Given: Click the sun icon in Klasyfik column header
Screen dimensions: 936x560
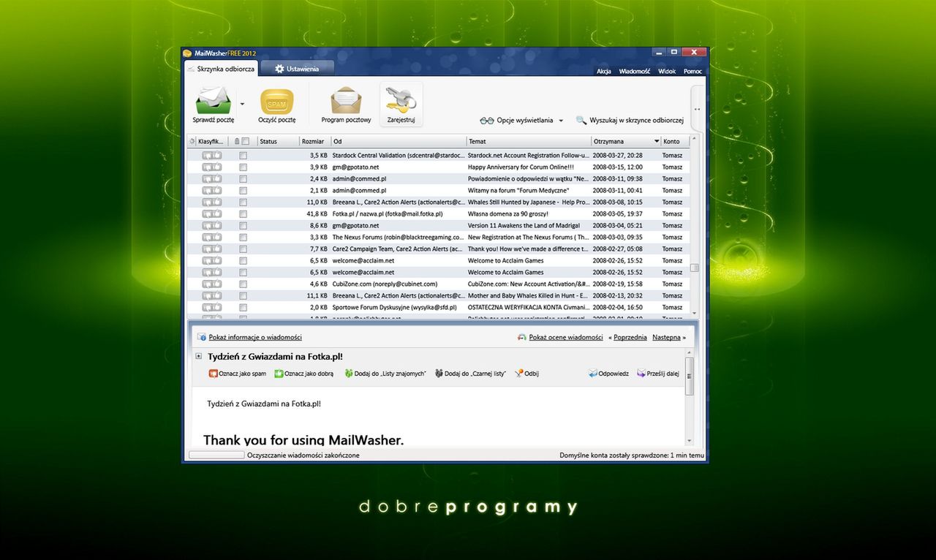Looking at the screenshot, I should click(x=192, y=141).
